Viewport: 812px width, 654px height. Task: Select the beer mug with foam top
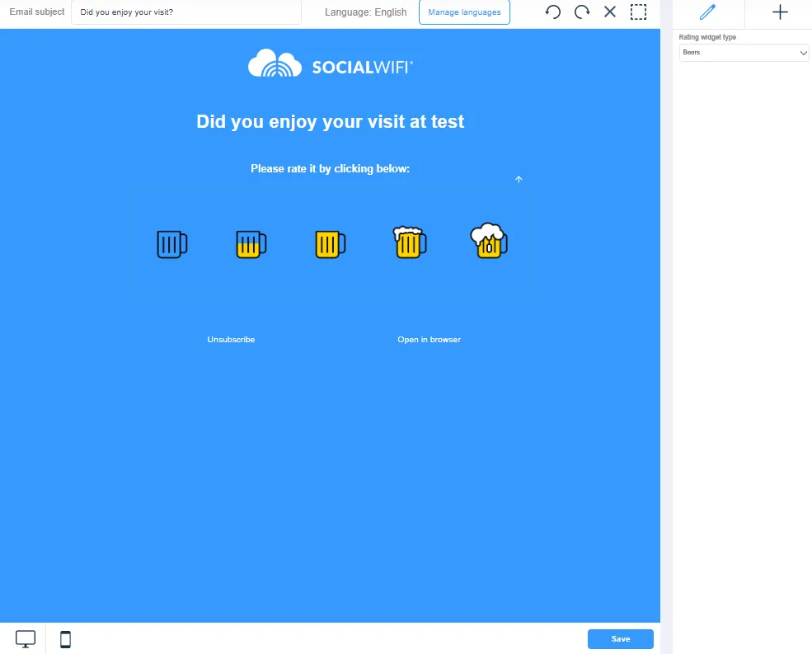pyautogui.click(x=410, y=242)
